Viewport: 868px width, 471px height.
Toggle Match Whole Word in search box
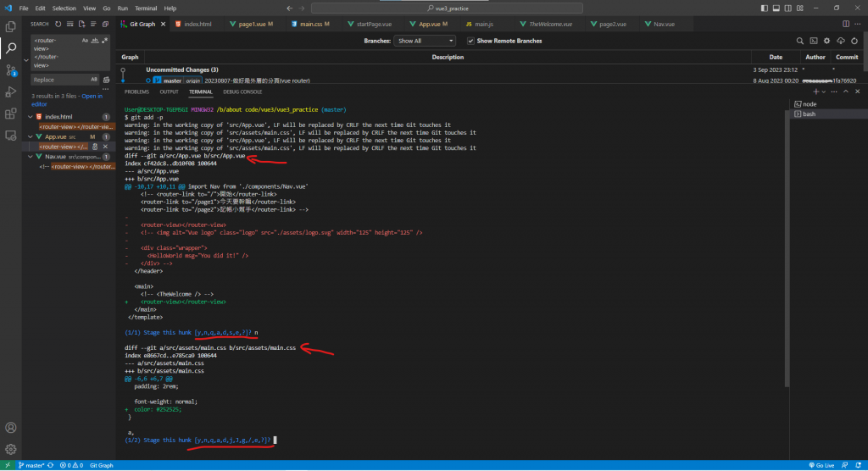(95, 41)
